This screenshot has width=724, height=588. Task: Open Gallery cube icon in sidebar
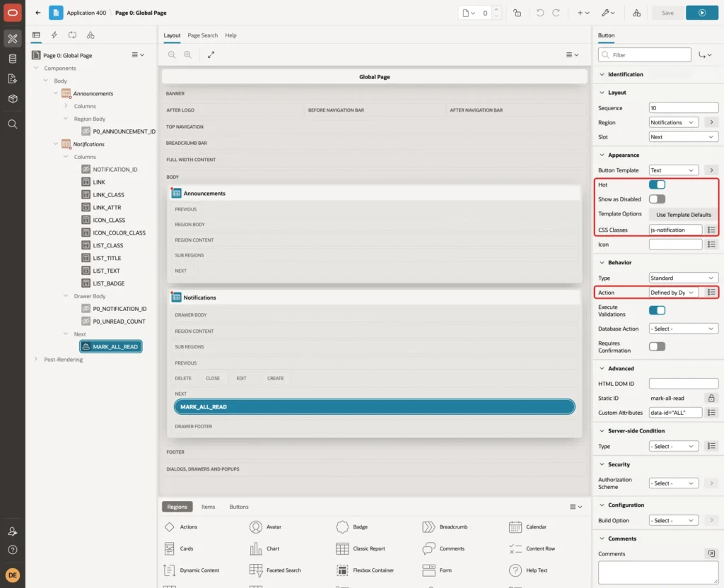[x=13, y=99]
